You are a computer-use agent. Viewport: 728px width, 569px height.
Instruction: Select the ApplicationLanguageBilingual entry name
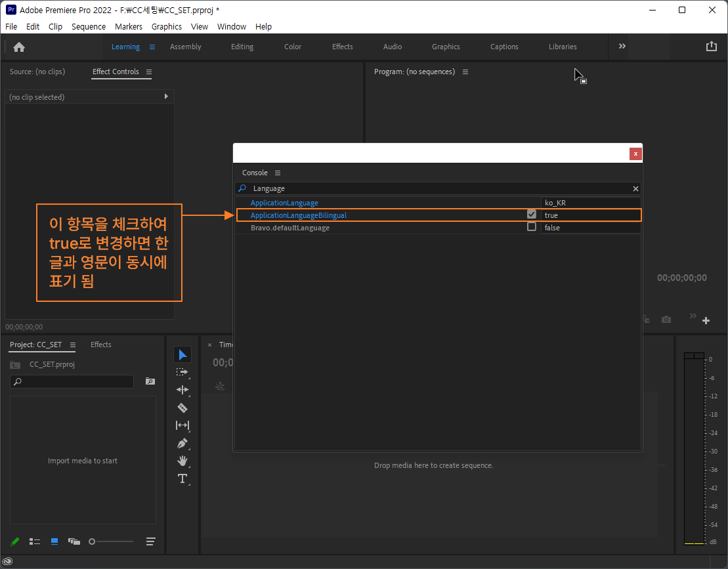click(x=299, y=215)
